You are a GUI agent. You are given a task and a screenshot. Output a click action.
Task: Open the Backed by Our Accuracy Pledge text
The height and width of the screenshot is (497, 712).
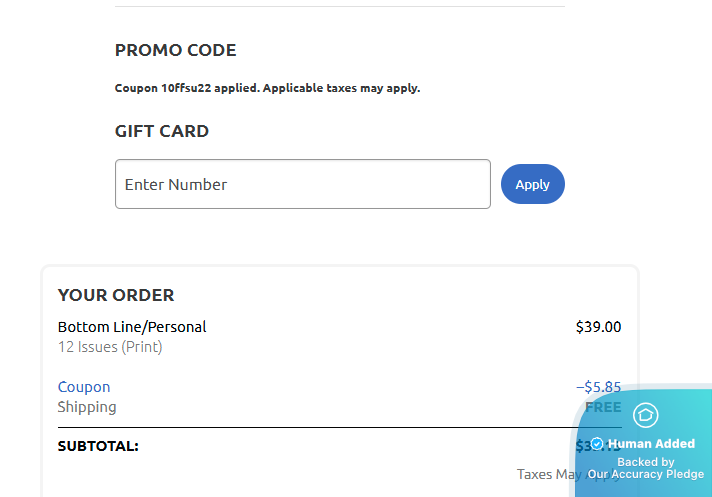click(646, 468)
